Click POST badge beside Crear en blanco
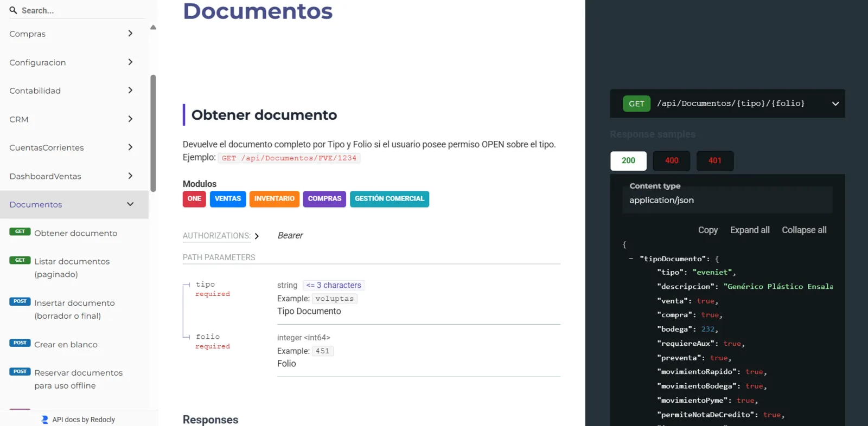This screenshot has height=426, width=868. (x=20, y=343)
